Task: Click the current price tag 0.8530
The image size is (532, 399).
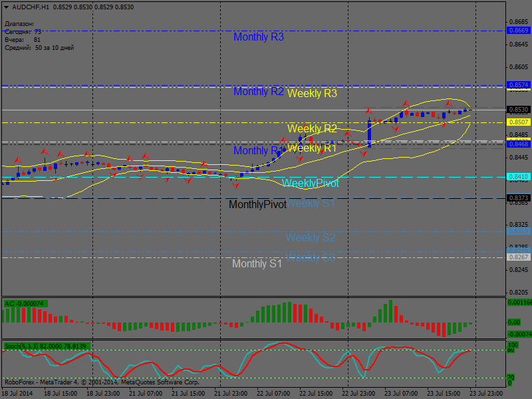Action: coord(519,110)
